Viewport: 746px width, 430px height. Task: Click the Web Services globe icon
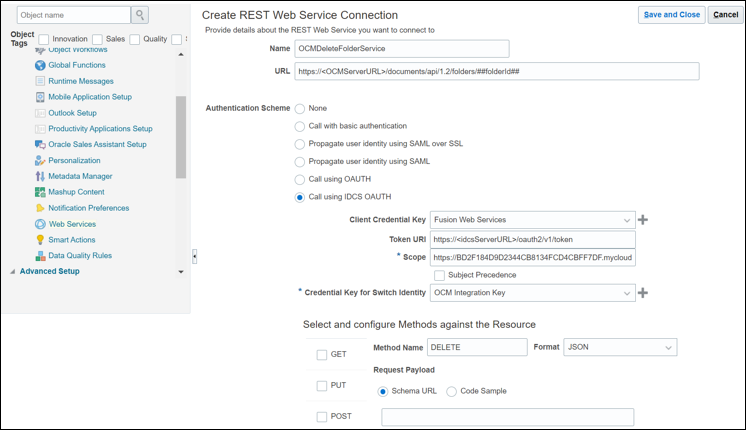click(39, 224)
